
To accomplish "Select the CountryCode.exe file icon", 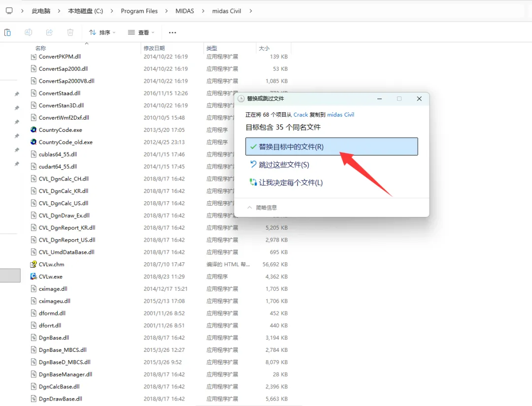I will pyautogui.click(x=33, y=129).
